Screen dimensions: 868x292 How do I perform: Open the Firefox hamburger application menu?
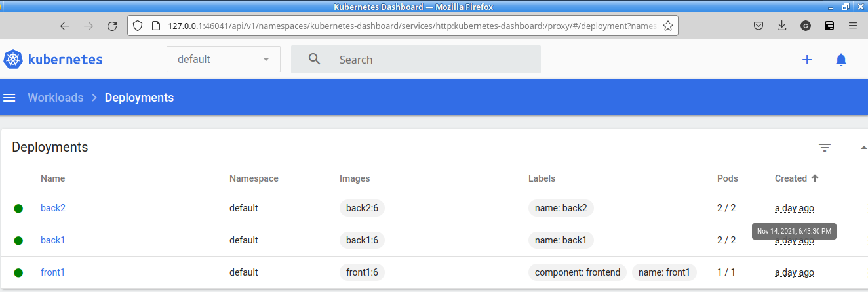[x=853, y=26]
